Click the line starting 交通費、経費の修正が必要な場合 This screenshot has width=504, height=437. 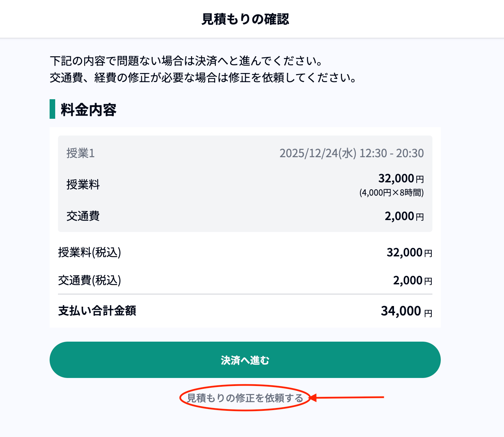coord(203,78)
